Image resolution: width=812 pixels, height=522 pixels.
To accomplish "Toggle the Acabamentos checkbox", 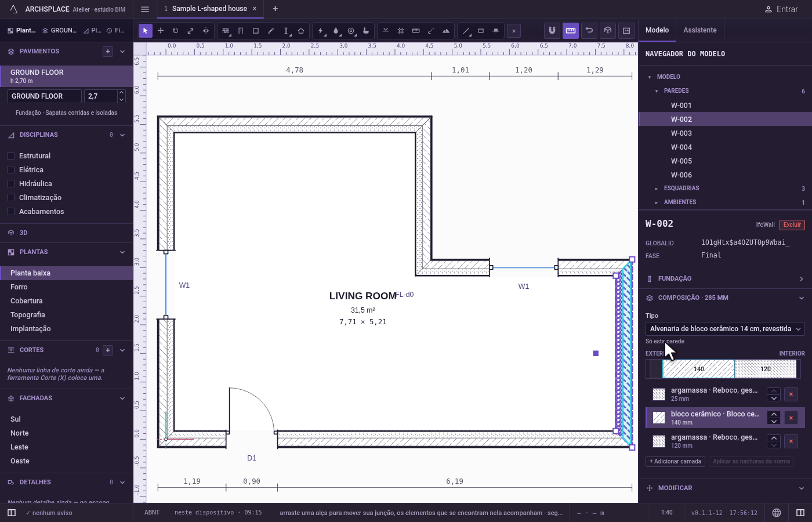I will point(10,211).
